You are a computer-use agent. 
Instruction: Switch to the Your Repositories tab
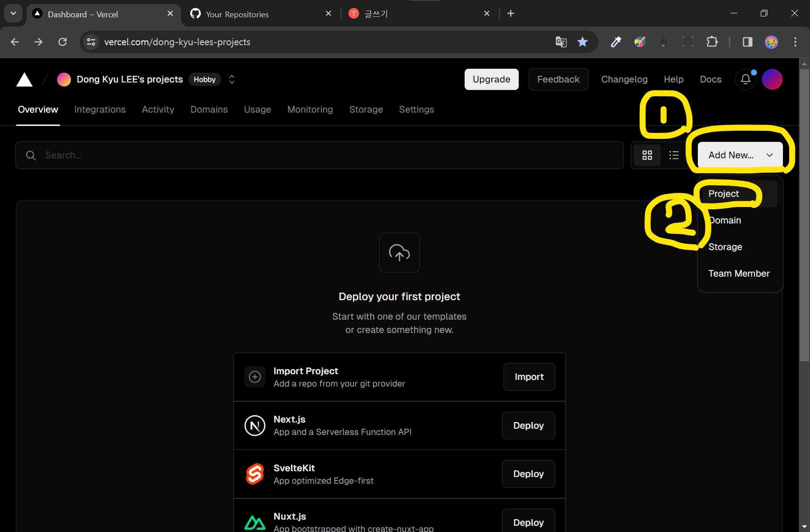click(261, 14)
